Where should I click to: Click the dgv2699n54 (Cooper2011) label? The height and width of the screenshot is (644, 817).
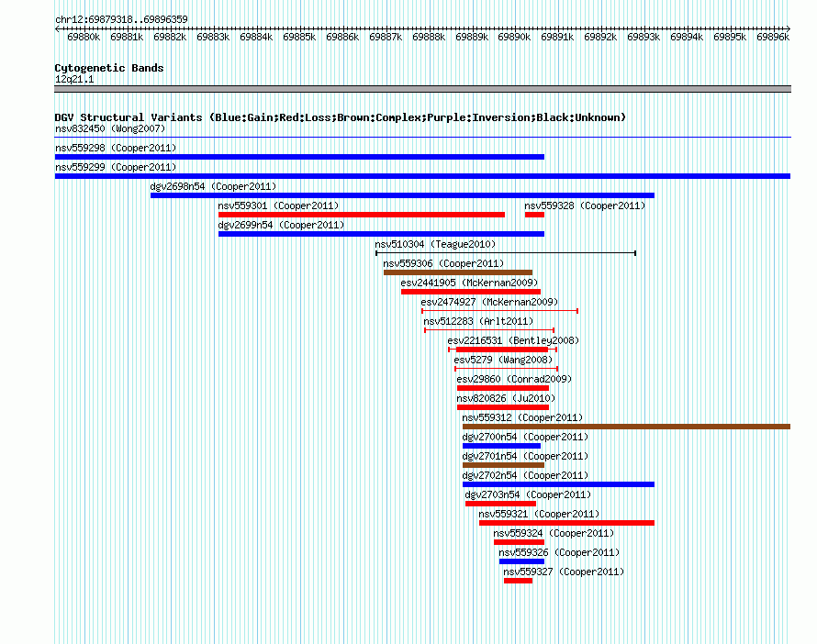pos(281,225)
